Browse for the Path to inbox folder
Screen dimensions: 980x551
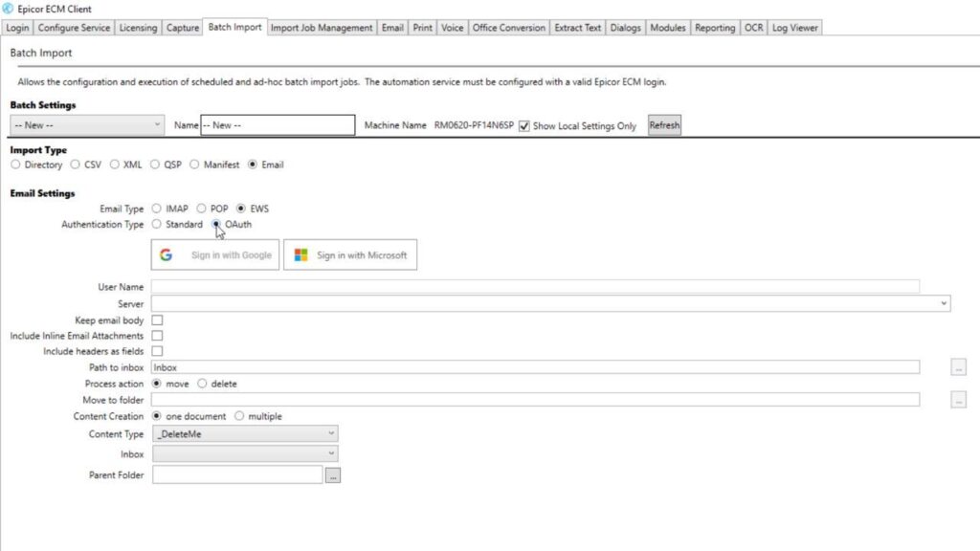(x=958, y=367)
